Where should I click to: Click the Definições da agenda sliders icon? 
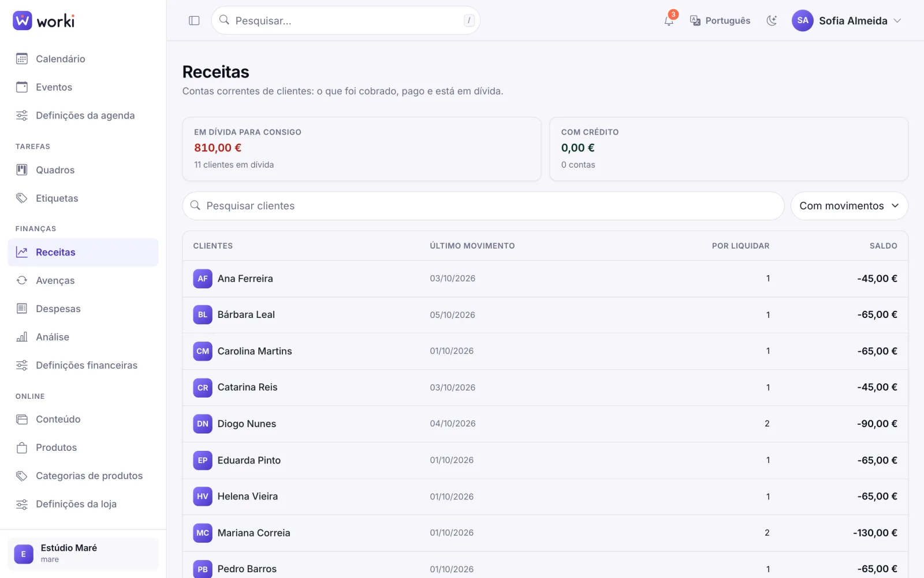22,116
